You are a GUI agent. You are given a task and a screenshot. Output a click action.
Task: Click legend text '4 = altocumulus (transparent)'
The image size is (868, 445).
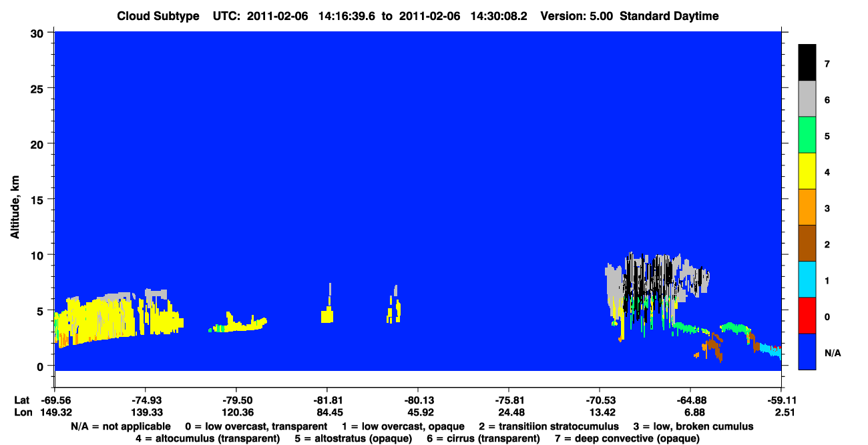(x=208, y=438)
